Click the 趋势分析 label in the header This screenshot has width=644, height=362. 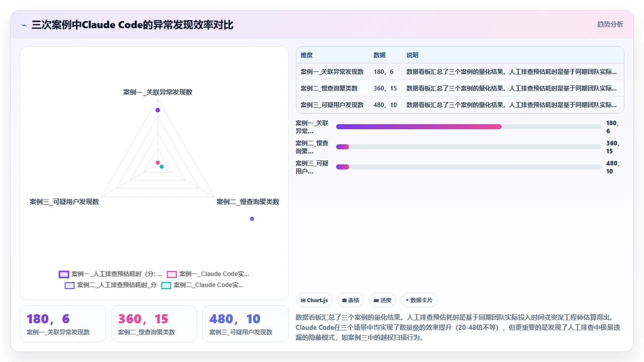[610, 24]
